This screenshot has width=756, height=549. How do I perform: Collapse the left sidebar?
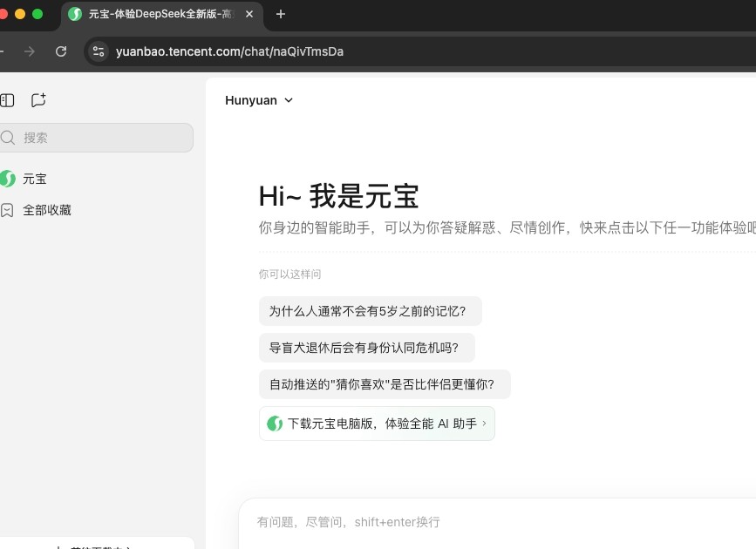tap(8, 100)
